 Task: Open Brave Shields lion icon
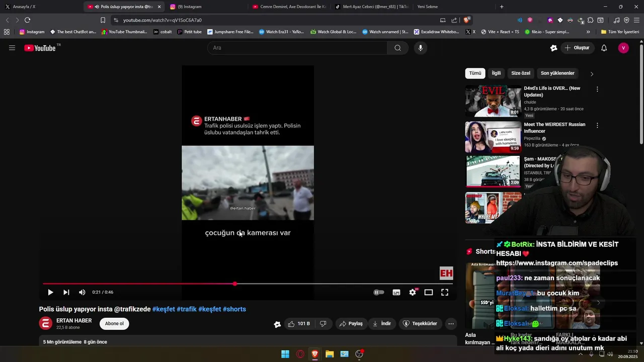click(467, 20)
